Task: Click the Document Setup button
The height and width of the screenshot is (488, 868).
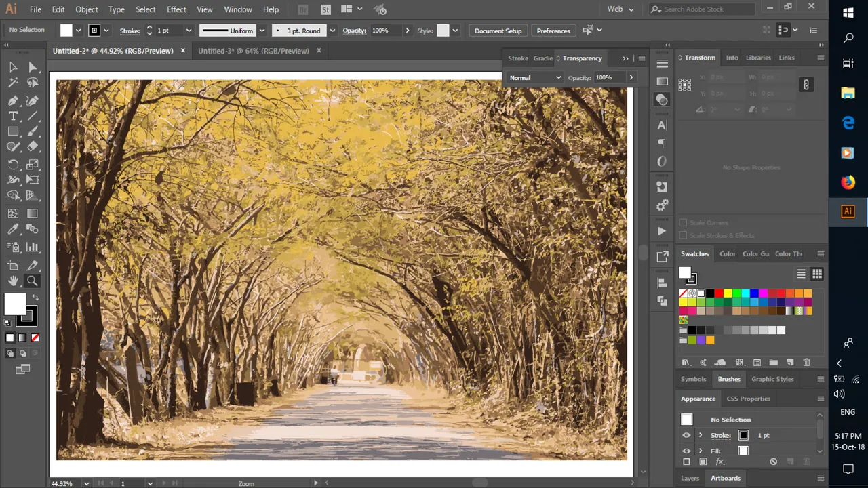Action: pyautogui.click(x=498, y=30)
